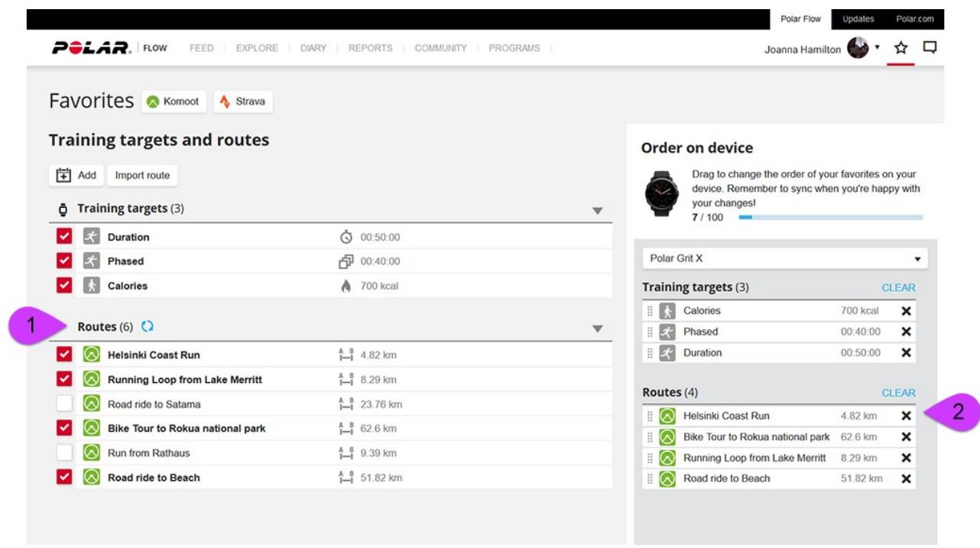
Task: Click the running icon beside Phased target
Action: pos(92,261)
